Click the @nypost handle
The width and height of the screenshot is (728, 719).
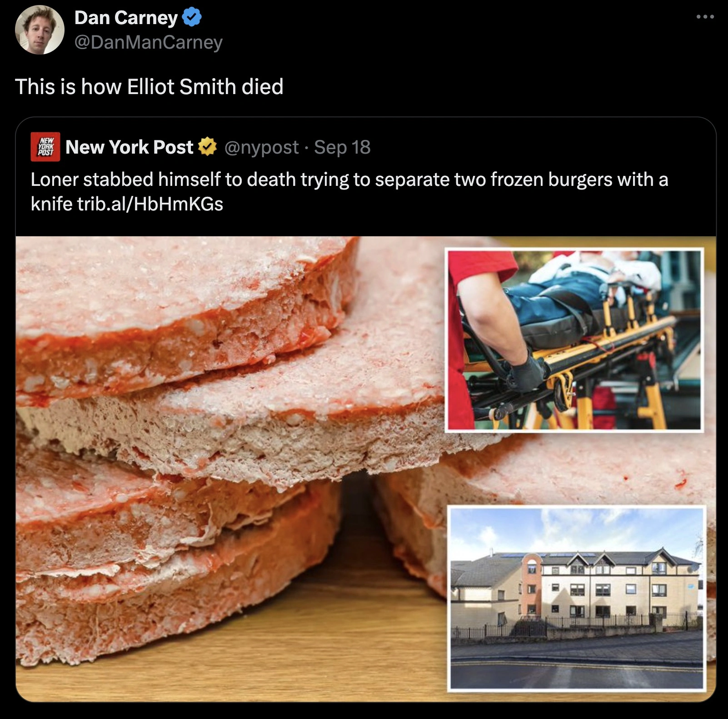262,147
